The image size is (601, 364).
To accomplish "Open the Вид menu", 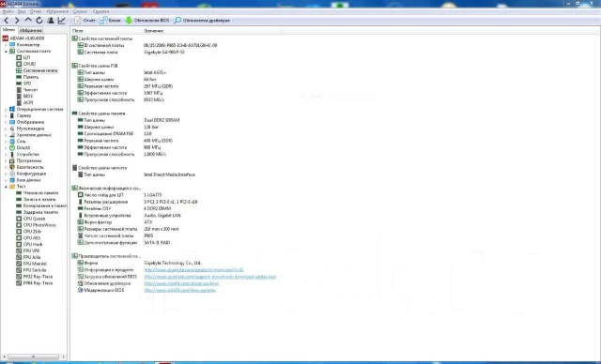I will 22,11.
